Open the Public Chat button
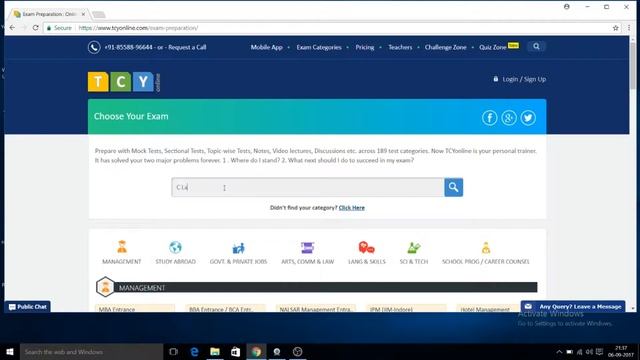This screenshot has height=360, width=640. pyautogui.click(x=28, y=307)
